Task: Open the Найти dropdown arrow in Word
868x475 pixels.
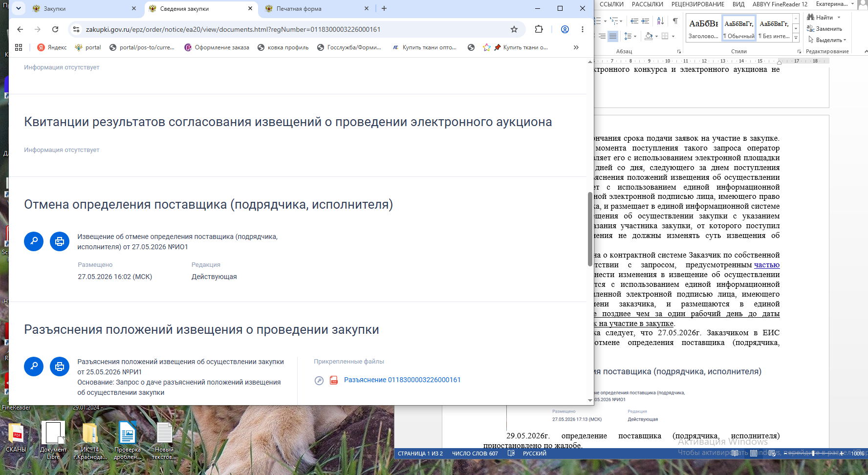Action: 839,18
